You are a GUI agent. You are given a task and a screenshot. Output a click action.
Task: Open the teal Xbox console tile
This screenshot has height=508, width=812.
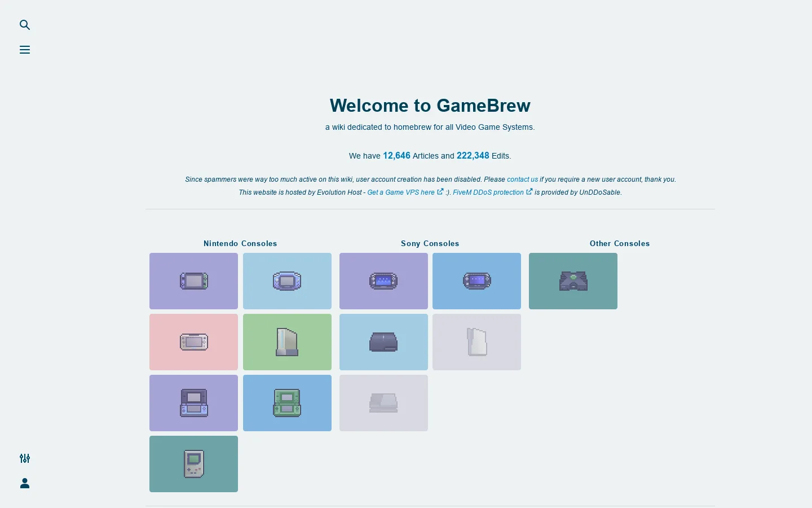573,281
